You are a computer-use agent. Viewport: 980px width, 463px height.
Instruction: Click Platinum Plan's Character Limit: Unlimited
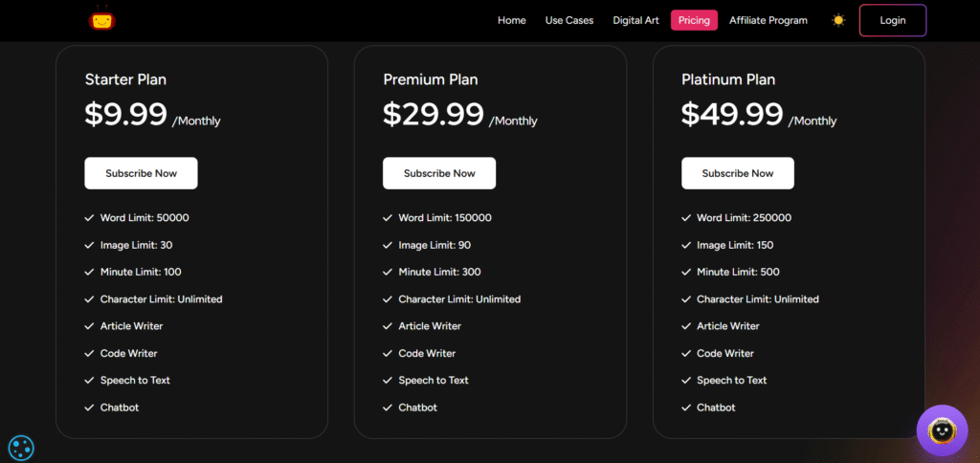[x=758, y=299]
